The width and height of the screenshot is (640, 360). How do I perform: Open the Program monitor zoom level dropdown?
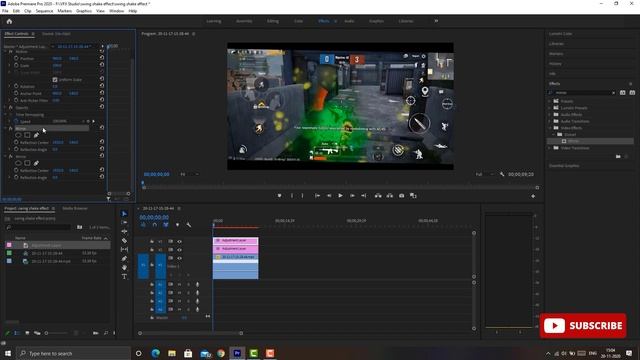(190, 174)
